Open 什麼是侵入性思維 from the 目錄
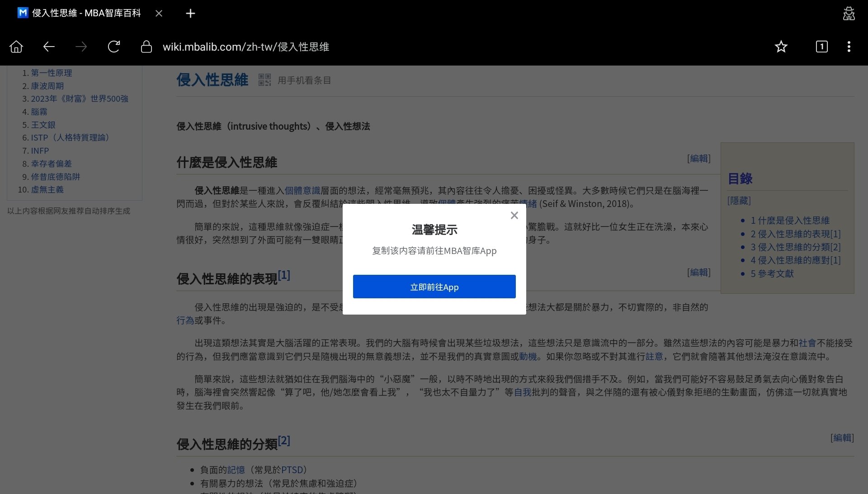This screenshot has height=494, width=868. click(790, 220)
